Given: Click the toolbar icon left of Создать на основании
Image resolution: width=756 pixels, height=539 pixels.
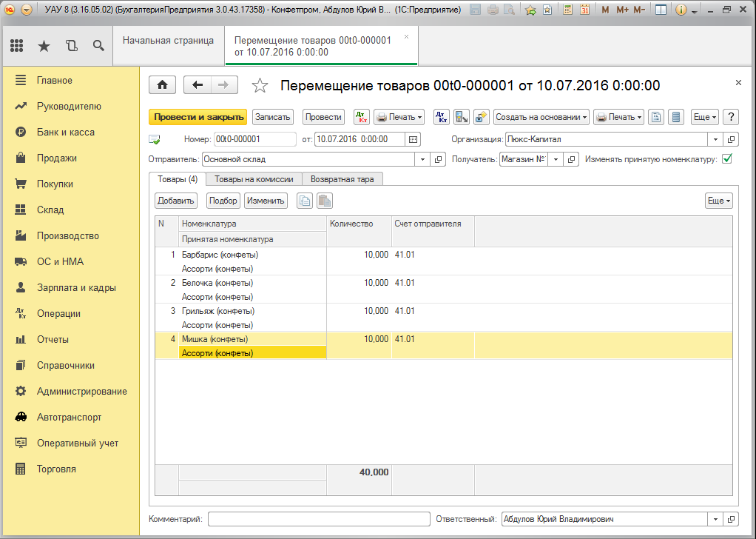Looking at the screenshot, I should pyautogui.click(x=482, y=117).
